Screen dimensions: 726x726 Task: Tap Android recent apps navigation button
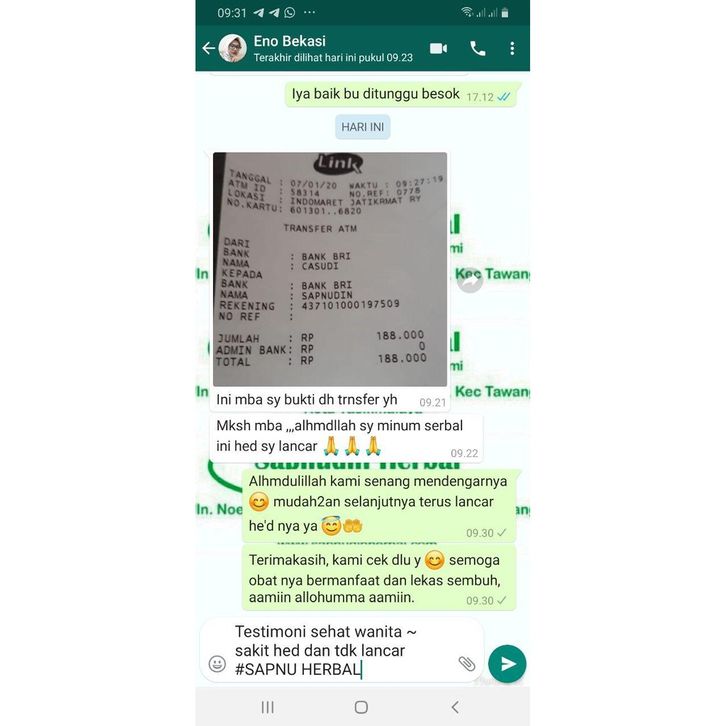pyautogui.click(x=268, y=707)
